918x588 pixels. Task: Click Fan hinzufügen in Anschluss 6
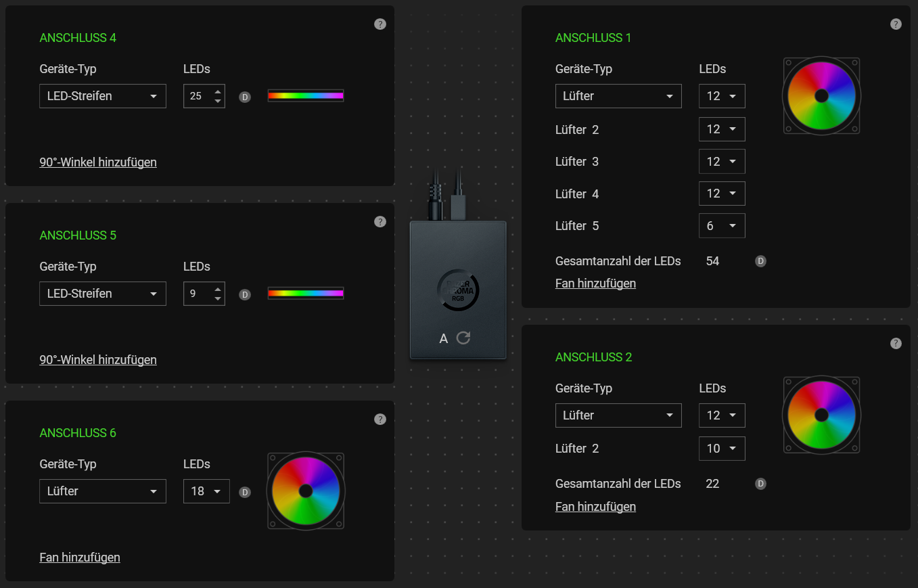point(80,558)
